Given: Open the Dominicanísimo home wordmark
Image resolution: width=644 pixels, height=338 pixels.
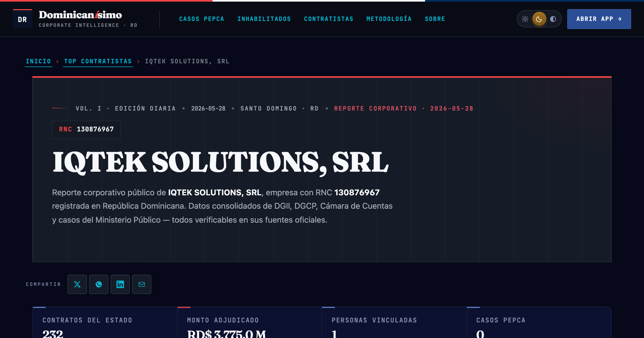Looking at the screenshot, I should tap(80, 15).
